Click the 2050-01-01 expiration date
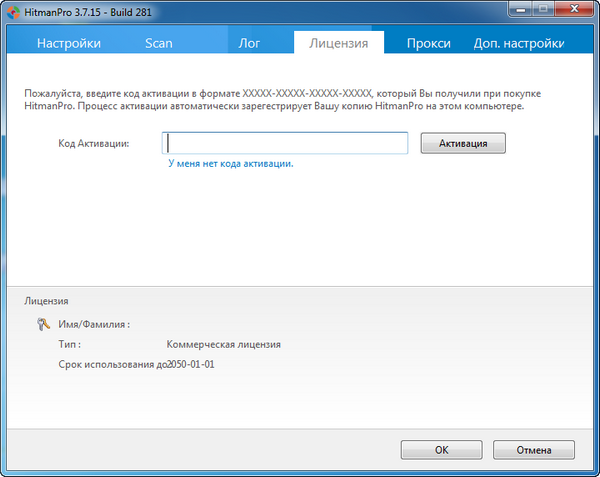Image resolution: width=600 pixels, height=477 pixels. click(x=191, y=364)
